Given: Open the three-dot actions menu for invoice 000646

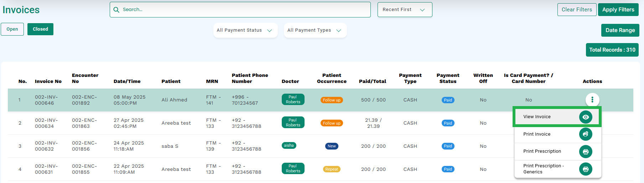Looking at the screenshot, I should point(592,100).
